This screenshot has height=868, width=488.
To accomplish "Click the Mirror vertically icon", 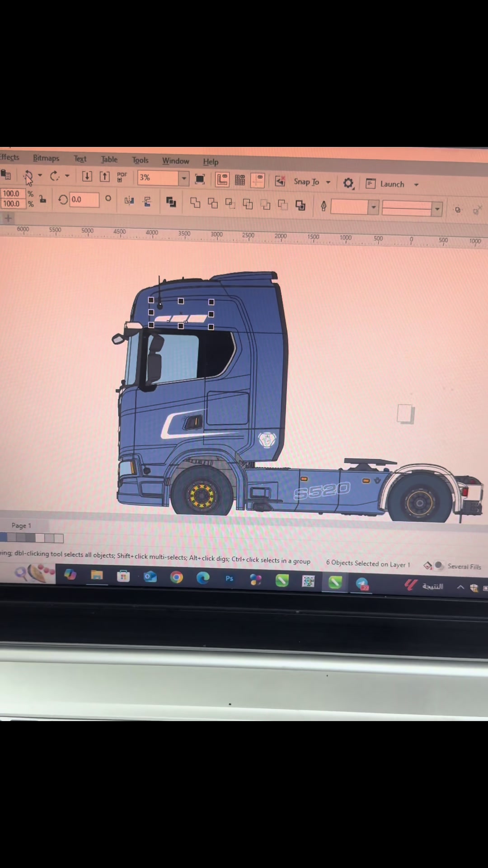I will (147, 202).
